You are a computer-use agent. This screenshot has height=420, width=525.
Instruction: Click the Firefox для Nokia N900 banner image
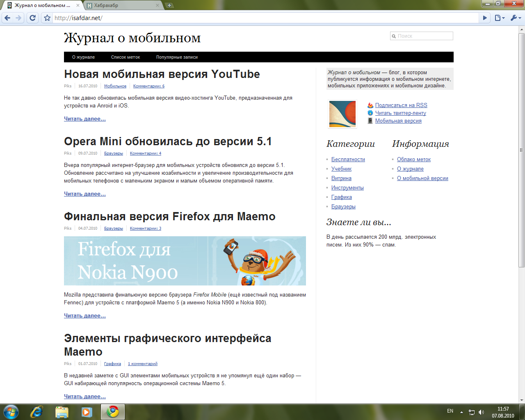tap(185, 261)
